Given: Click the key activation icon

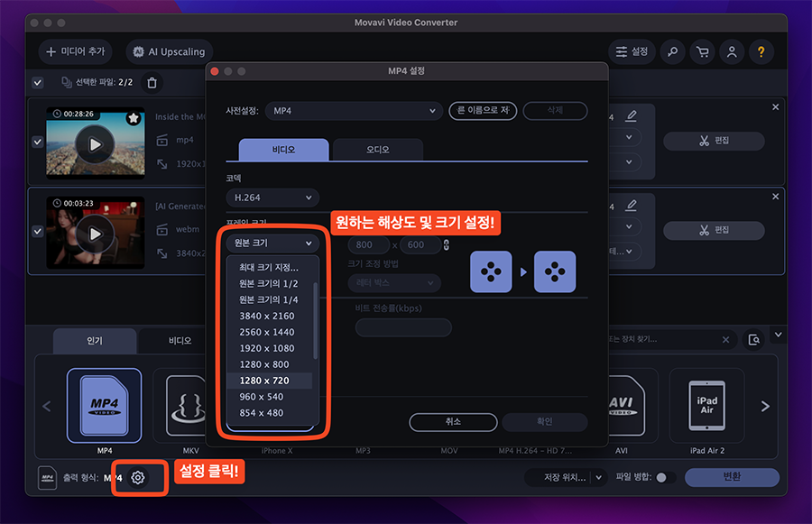Looking at the screenshot, I should coord(673,51).
